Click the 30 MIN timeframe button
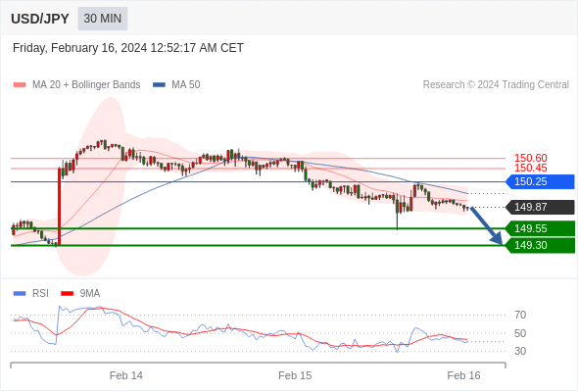This screenshot has height=392, width=578. [x=103, y=19]
